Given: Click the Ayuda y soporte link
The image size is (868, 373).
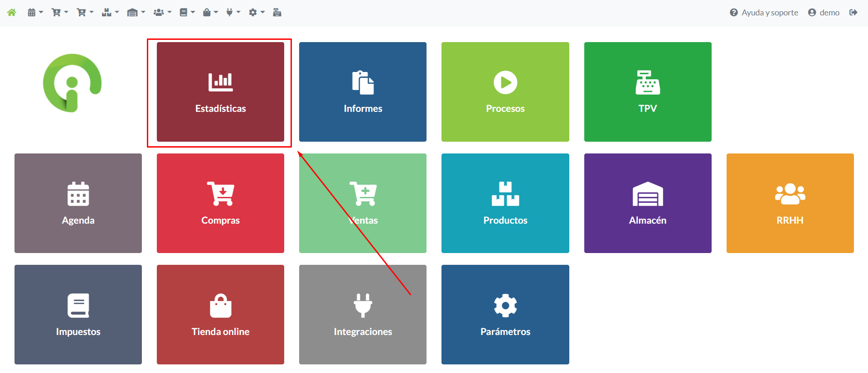Looking at the screenshot, I should (x=764, y=13).
